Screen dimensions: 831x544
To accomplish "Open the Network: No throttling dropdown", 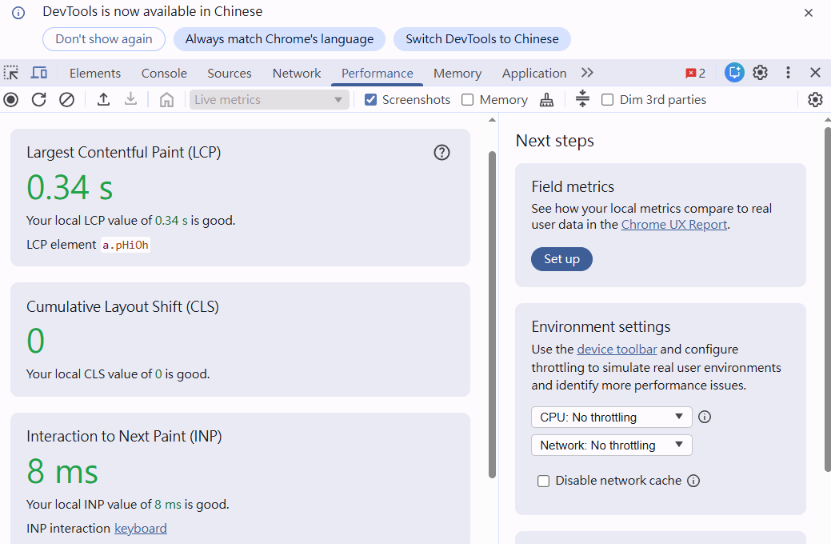I will pyautogui.click(x=612, y=445).
